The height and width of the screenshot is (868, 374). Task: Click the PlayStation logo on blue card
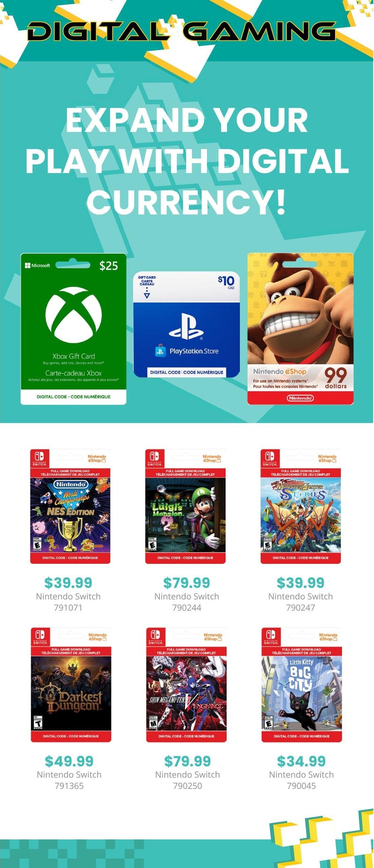(x=186, y=326)
